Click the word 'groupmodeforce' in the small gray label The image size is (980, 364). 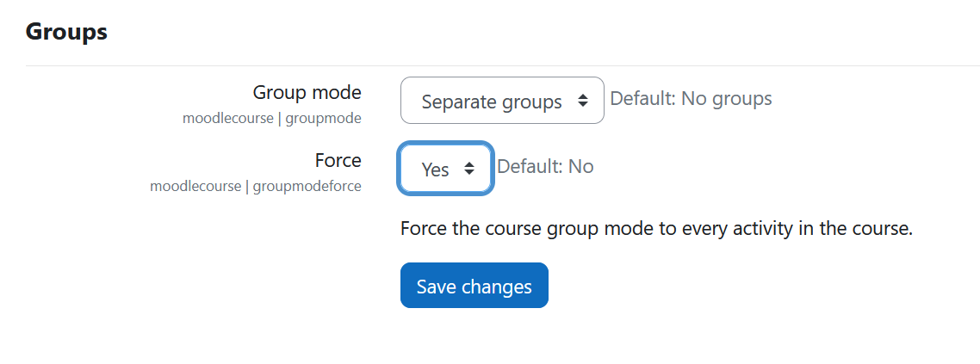[307, 186]
